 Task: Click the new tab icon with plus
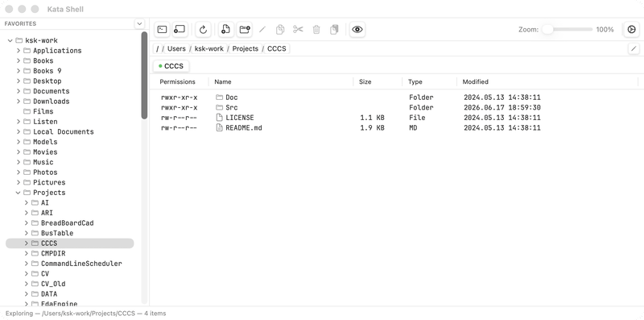(180, 29)
